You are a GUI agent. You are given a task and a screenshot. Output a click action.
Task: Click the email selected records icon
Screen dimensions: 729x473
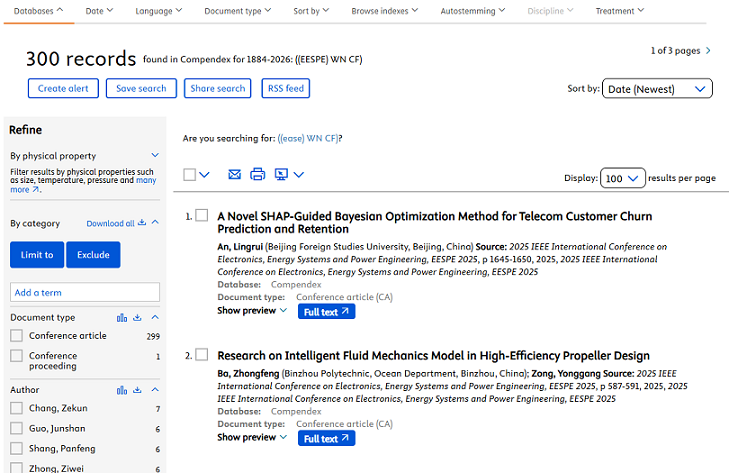point(234,175)
